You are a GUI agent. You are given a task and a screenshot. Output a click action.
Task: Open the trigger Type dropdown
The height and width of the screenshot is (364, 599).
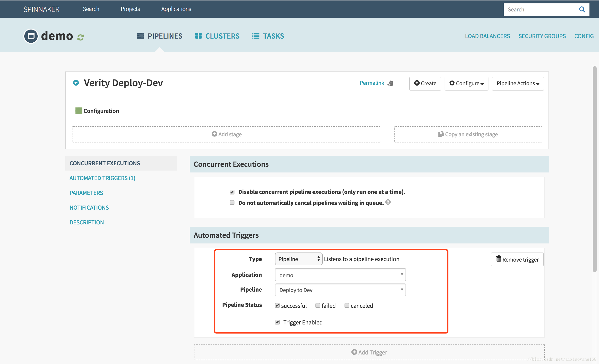click(299, 259)
